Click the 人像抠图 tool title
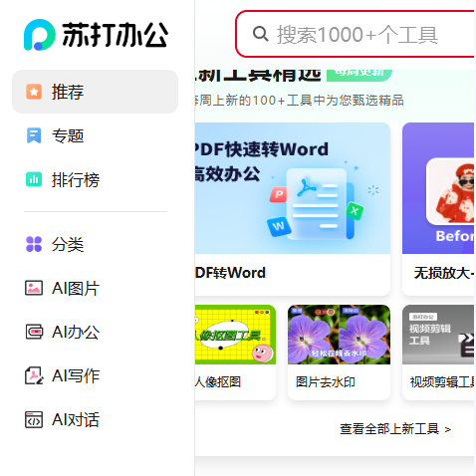Image resolution: width=476 pixels, height=476 pixels. [x=218, y=382]
